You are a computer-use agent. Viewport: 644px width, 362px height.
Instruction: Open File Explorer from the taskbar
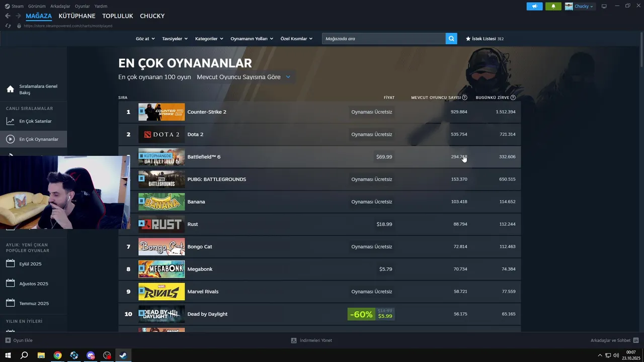tap(41, 355)
